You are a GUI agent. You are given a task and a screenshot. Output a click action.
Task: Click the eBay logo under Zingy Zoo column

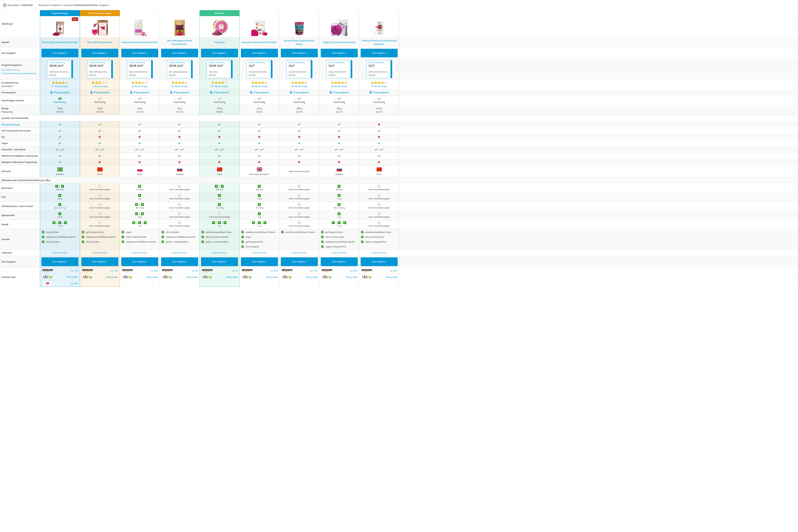coord(327,277)
